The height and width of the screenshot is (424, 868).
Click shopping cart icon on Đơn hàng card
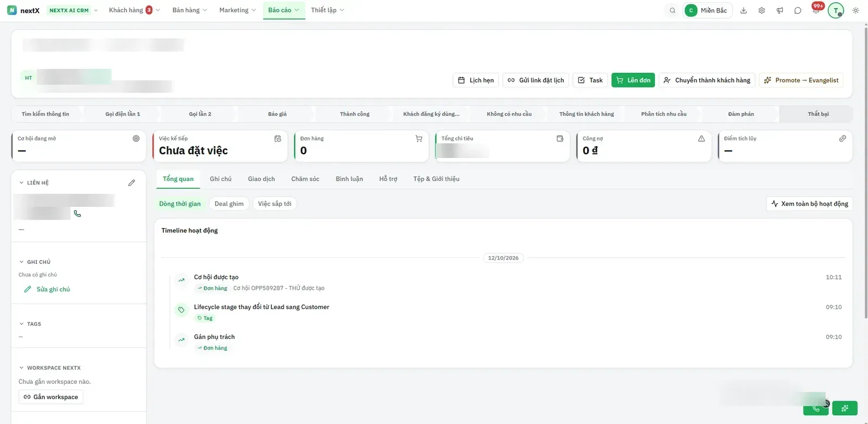coord(419,138)
